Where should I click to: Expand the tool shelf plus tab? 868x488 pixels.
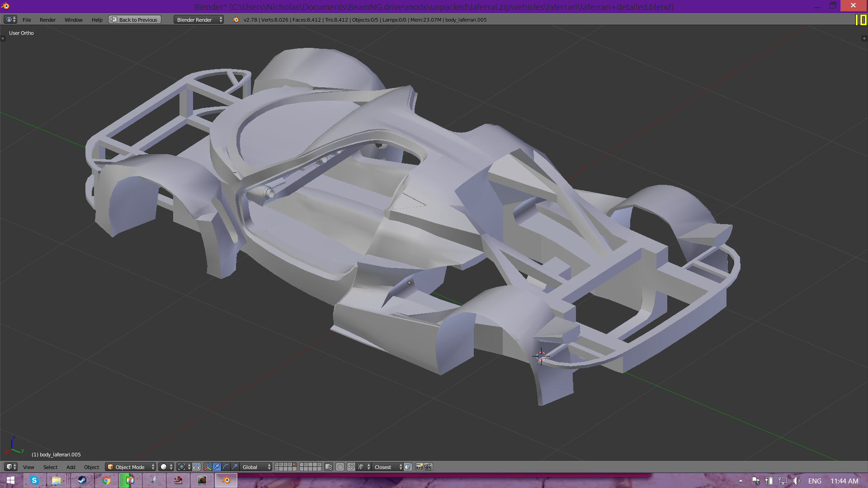(x=3, y=38)
